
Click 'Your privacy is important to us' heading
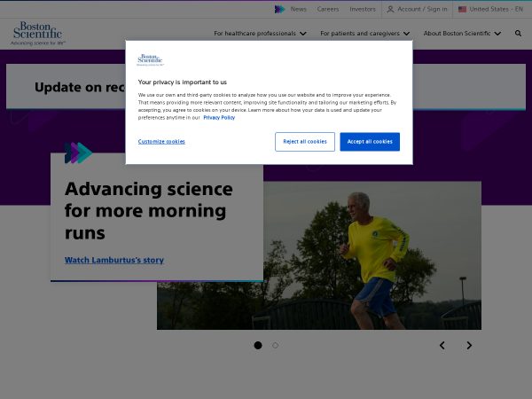pyautogui.click(x=182, y=82)
